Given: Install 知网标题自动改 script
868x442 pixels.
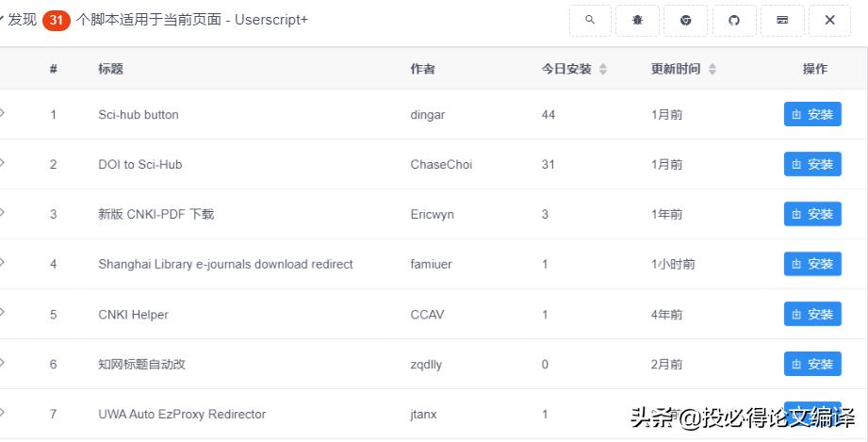Looking at the screenshot, I should (812, 364).
